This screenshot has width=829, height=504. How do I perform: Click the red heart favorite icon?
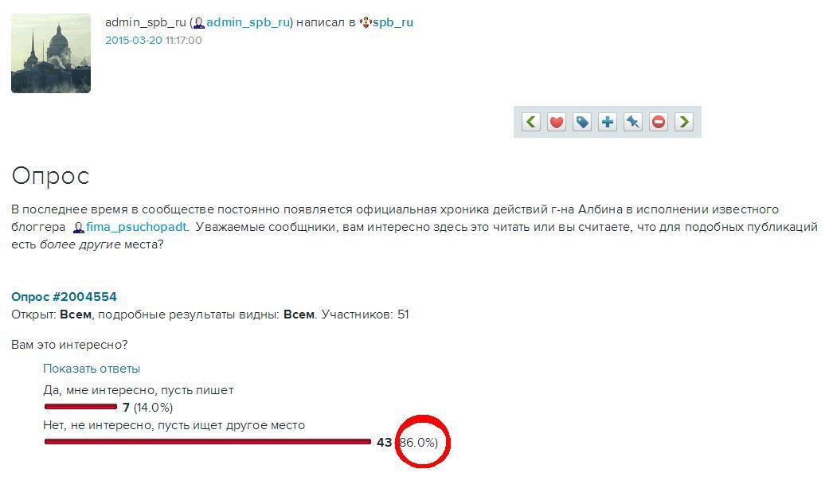pyautogui.click(x=556, y=122)
